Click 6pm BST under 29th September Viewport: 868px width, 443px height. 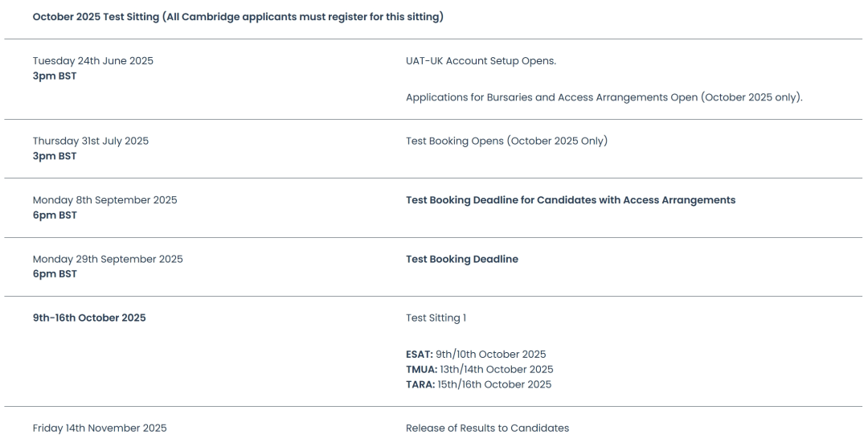coord(55,273)
